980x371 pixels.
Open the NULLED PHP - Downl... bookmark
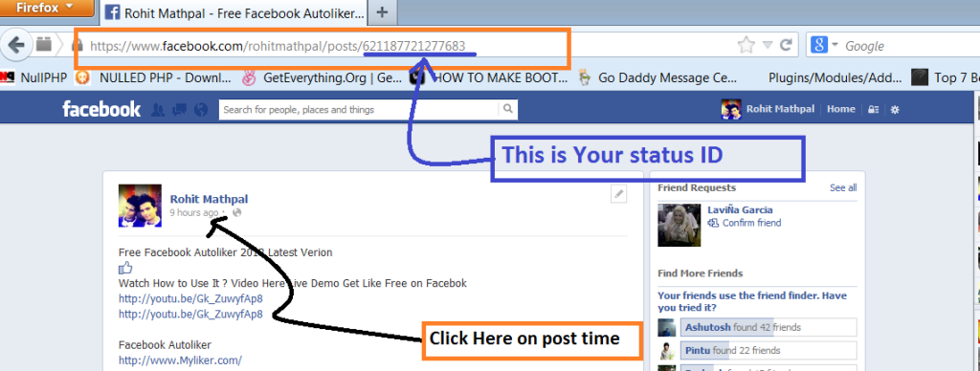pos(154,77)
